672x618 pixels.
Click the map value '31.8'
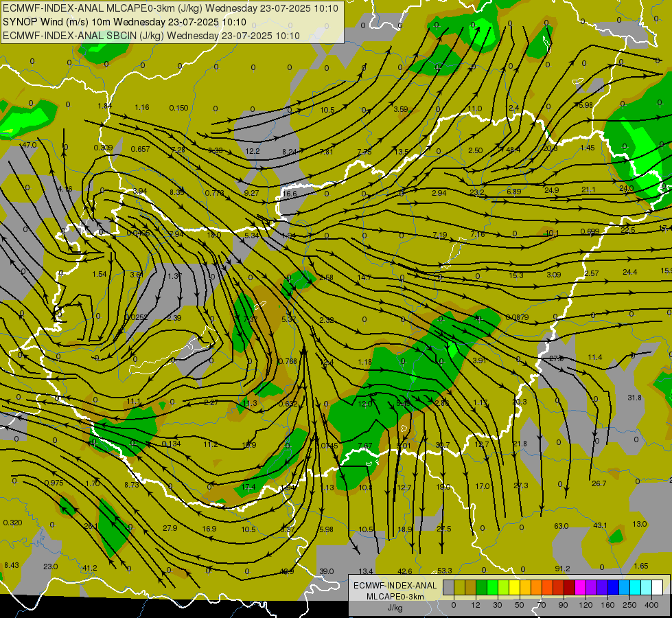tap(634, 398)
